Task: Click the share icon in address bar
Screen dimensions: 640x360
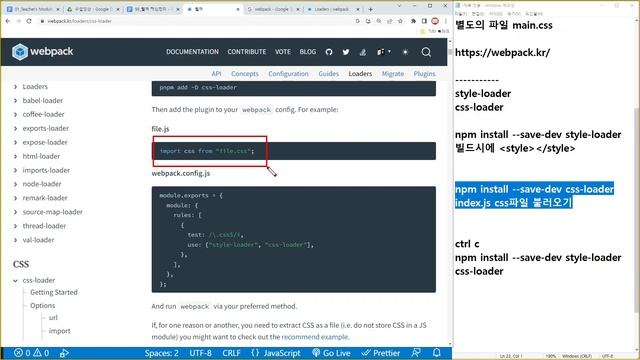Action: (x=389, y=21)
